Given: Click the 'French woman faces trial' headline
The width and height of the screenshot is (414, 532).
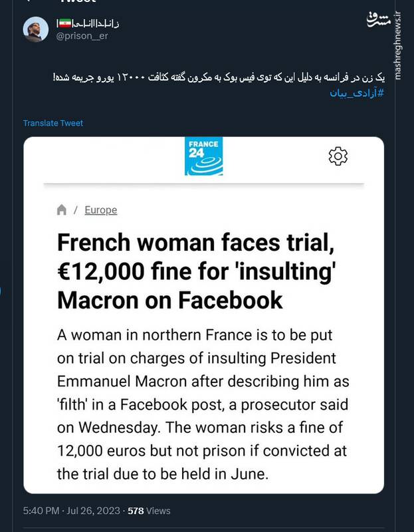Looking at the screenshot, I should [x=194, y=271].
